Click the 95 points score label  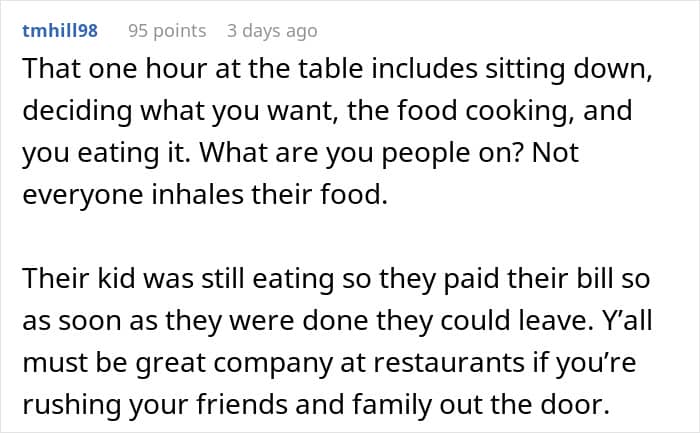tap(167, 31)
